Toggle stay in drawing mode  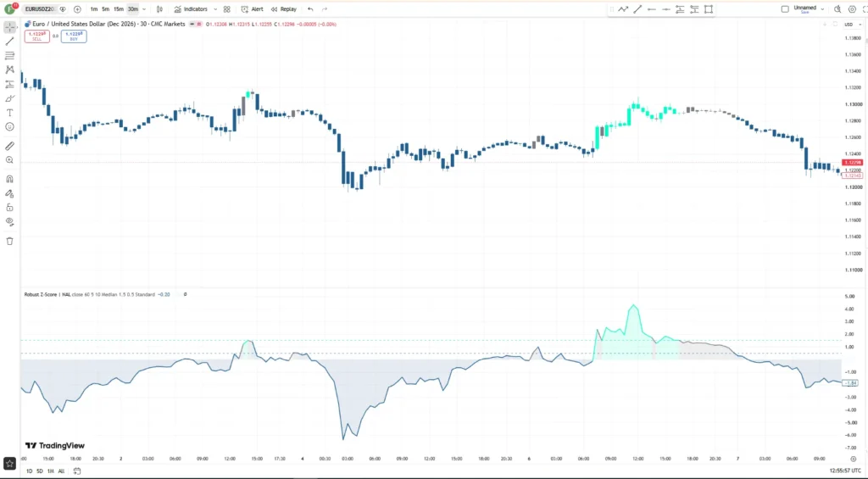tap(9, 194)
